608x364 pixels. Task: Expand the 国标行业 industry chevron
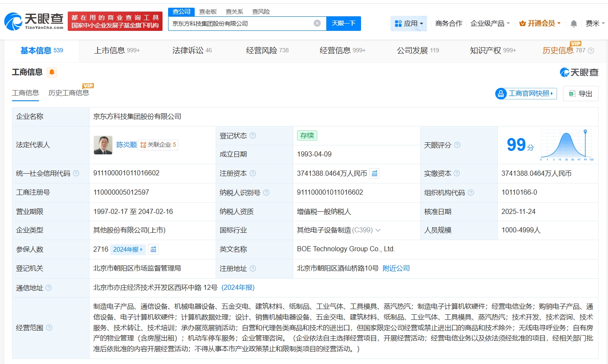point(378,230)
